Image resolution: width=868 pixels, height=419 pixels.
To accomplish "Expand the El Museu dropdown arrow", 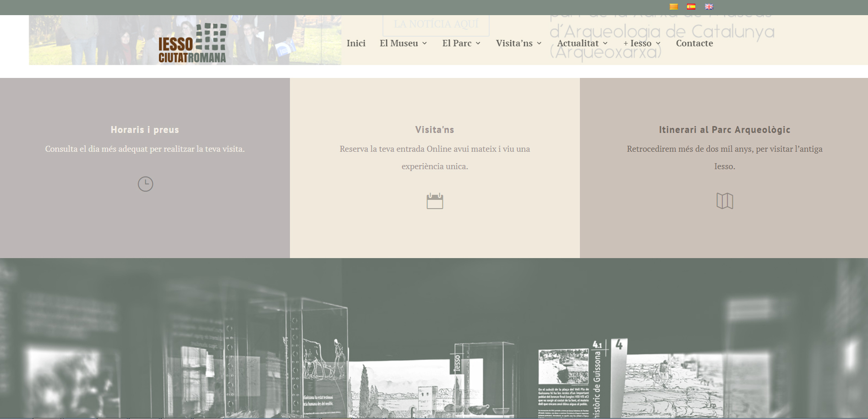I will click(x=425, y=44).
